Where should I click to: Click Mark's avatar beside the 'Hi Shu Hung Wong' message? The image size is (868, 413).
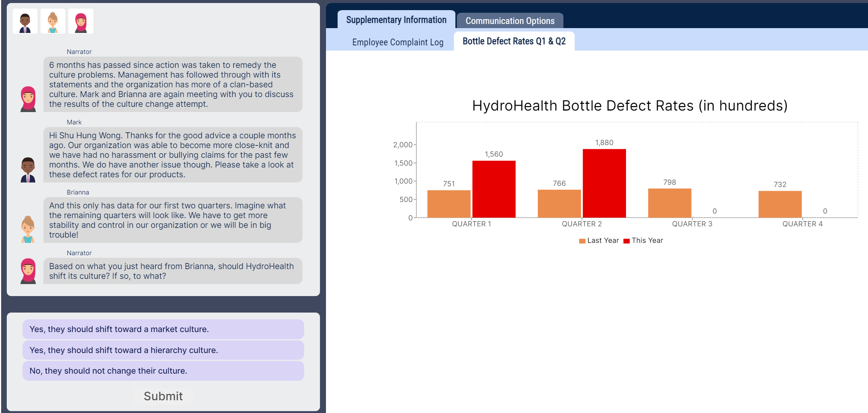(28, 170)
